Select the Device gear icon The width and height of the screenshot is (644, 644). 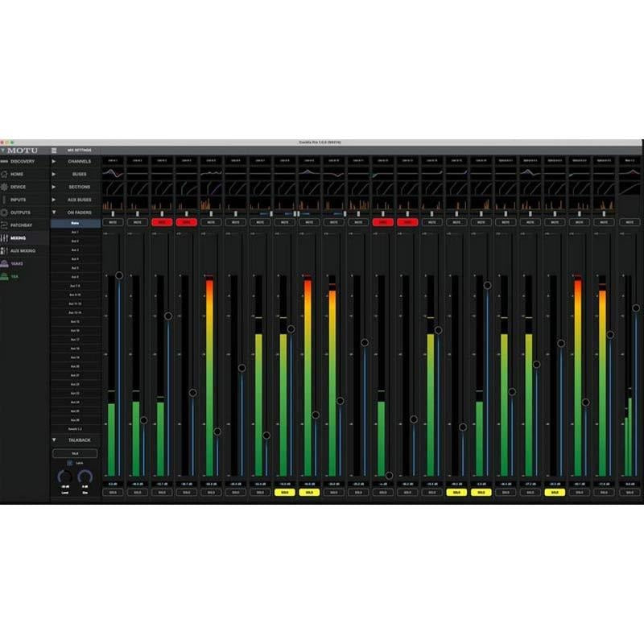point(5,187)
